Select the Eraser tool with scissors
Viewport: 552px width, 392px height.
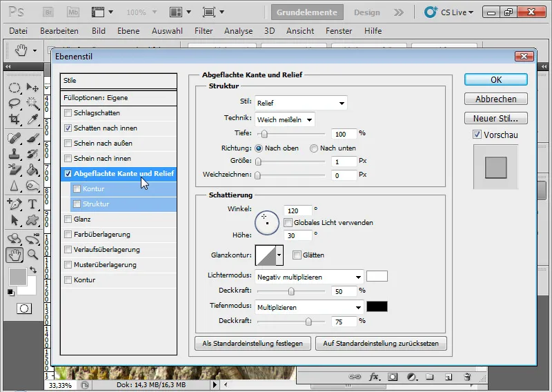(x=14, y=170)
